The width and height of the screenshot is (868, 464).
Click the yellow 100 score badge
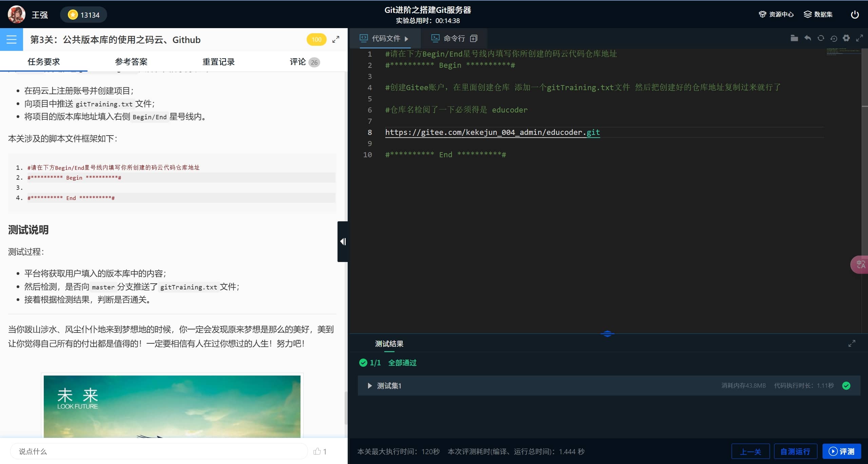pyautogui.click(x=316, y=39)
